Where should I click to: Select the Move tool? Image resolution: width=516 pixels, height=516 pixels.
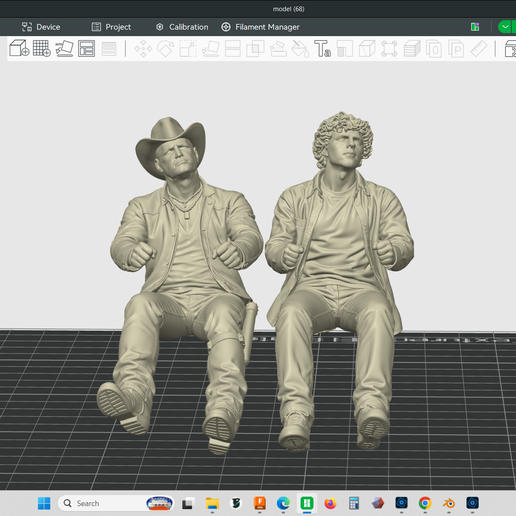(x=143, y=49)
